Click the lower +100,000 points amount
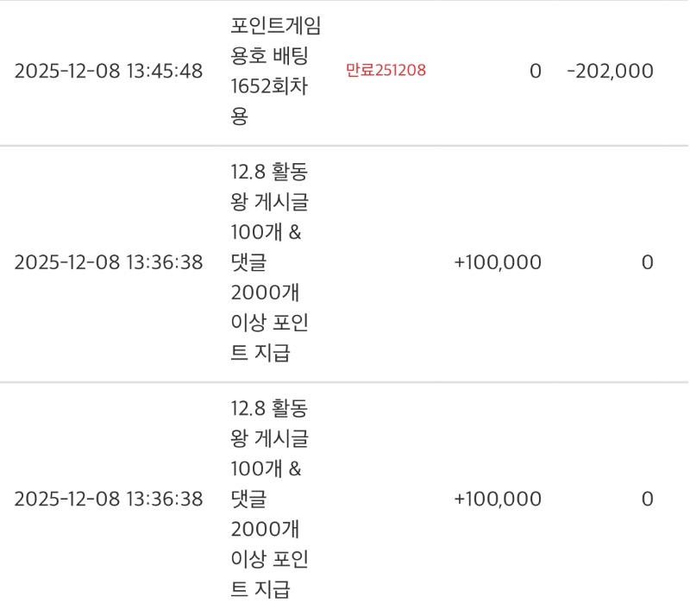The width and height of the screenshot is (690, 616). tap(498, 499)
